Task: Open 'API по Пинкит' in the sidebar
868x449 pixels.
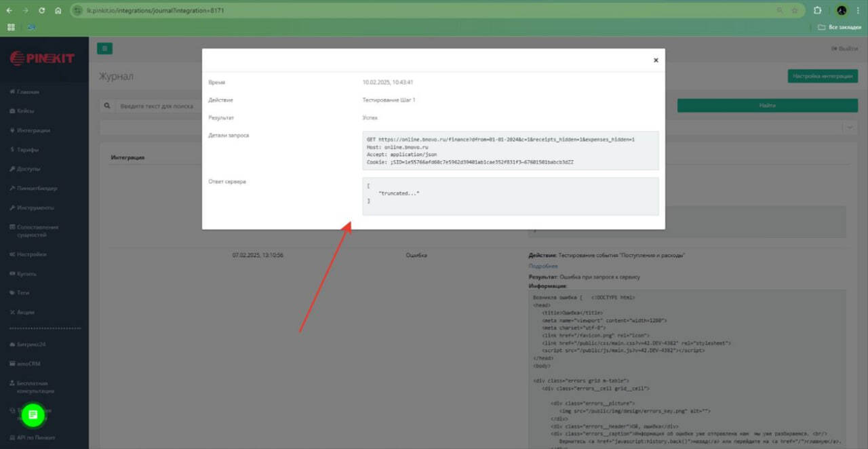Action: coord(33,437)
